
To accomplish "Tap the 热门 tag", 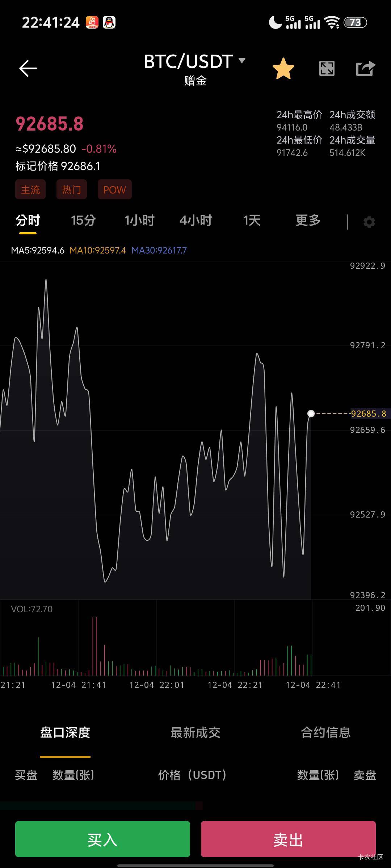I will point(72,190).
